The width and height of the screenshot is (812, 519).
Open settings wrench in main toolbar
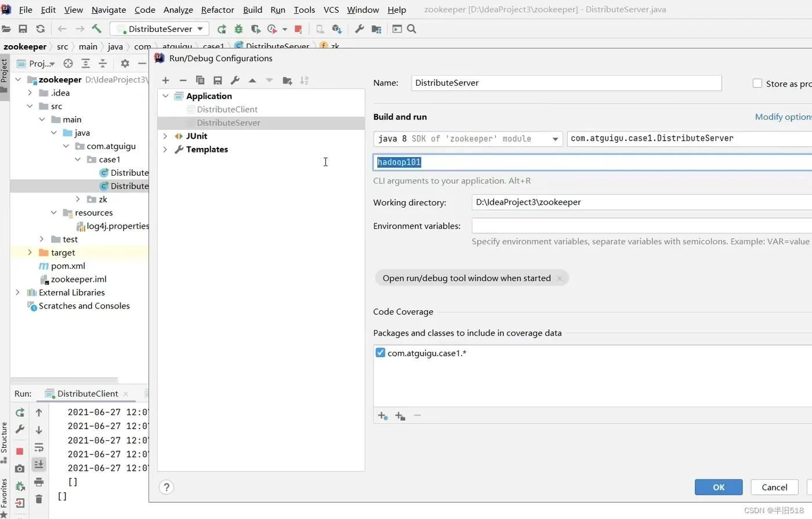360,29
